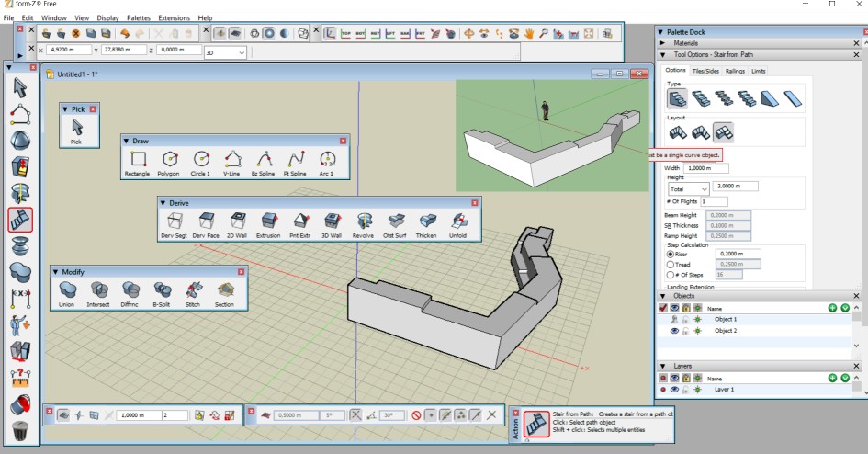Open the Extensions menu
This screenshot has width=868, height=454.
(174, 17)
